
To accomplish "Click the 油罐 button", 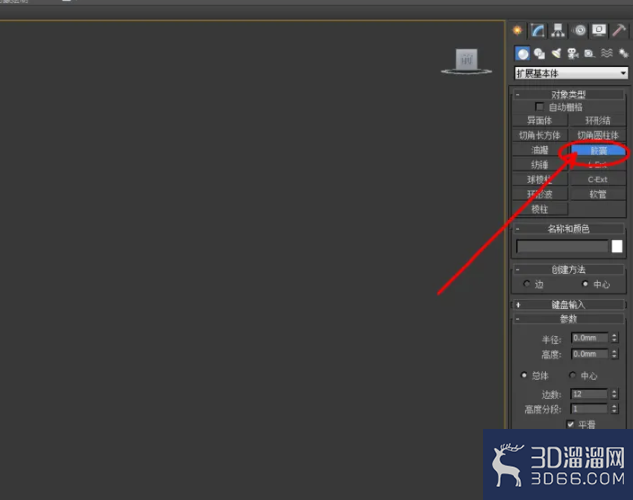I will pyautogui.click(x=540, y=150).
